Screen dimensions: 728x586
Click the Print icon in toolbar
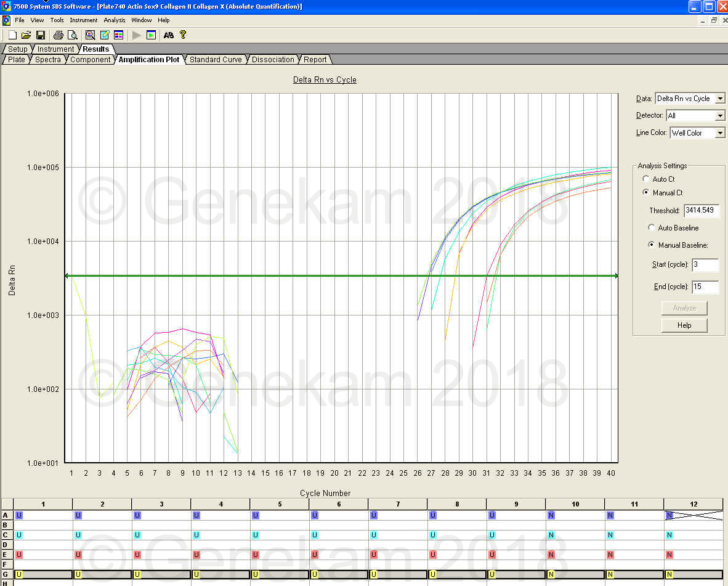coord(58,35)
